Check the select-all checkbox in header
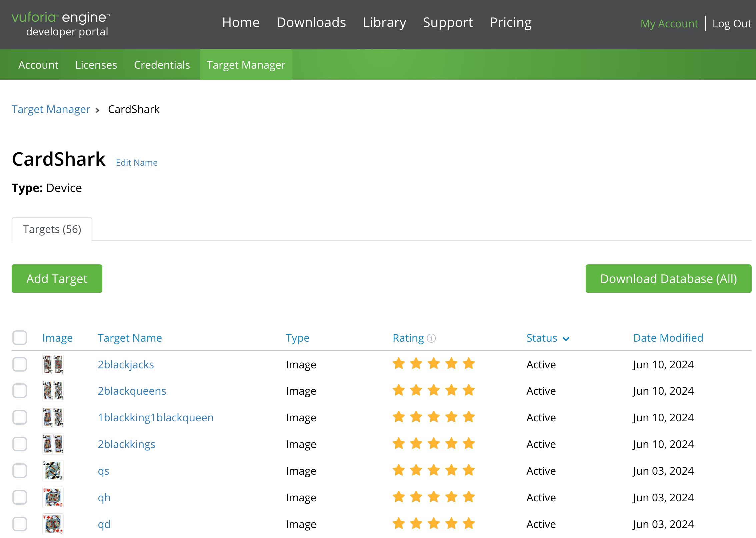This screenshot has height=538, width=756. [20, 338]
